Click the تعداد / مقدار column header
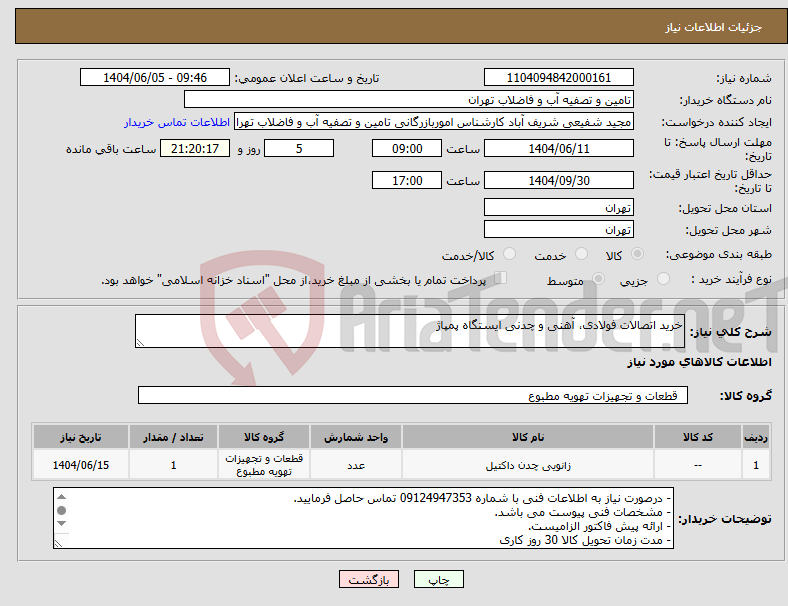This screenshot has width=788, height=606. 173,437
